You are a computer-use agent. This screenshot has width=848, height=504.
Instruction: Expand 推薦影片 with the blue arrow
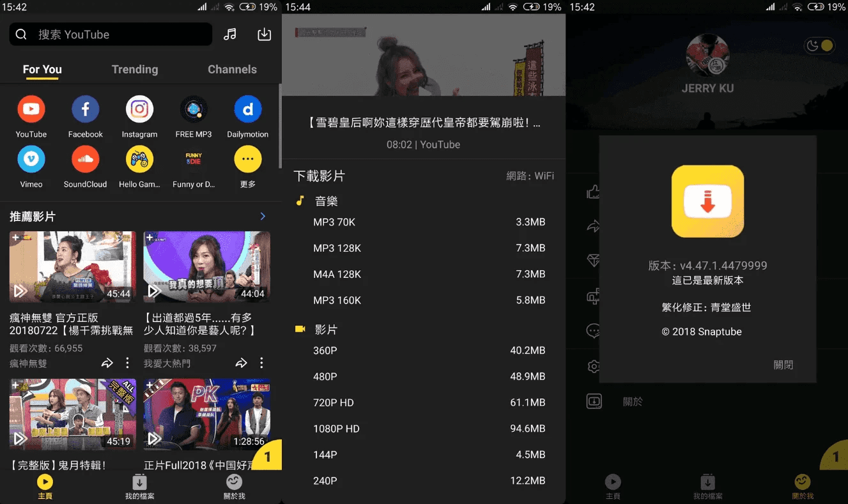tap(263, 217)
